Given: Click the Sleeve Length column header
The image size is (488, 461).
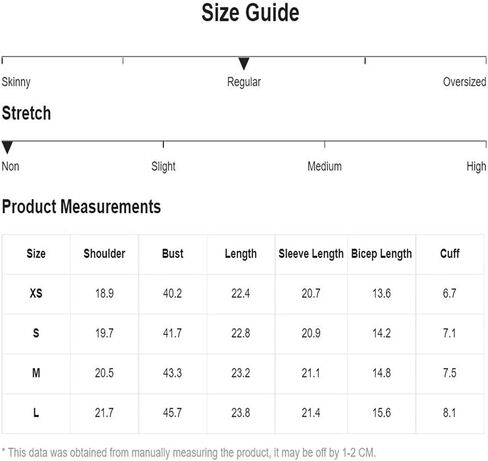Looking at the screenshot, I should (311, 254).
